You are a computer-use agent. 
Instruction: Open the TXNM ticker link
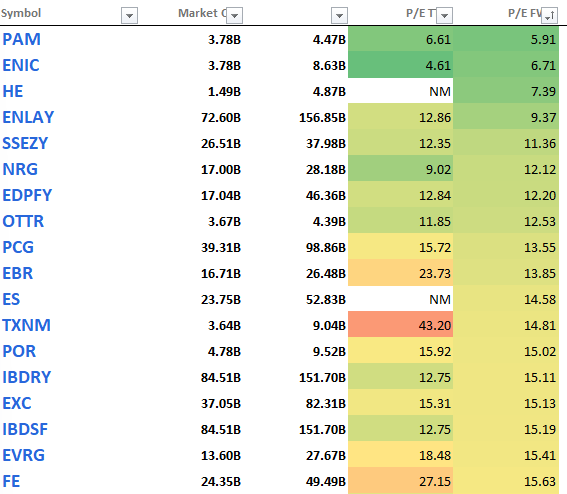[x=26, y=325]
